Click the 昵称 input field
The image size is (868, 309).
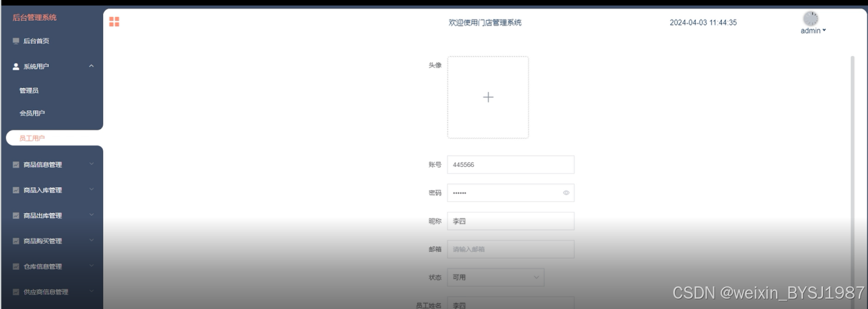tap(511, 221)
